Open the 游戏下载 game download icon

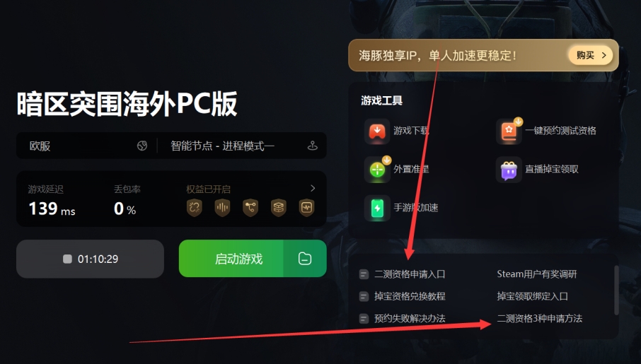(x=377, y=131)
